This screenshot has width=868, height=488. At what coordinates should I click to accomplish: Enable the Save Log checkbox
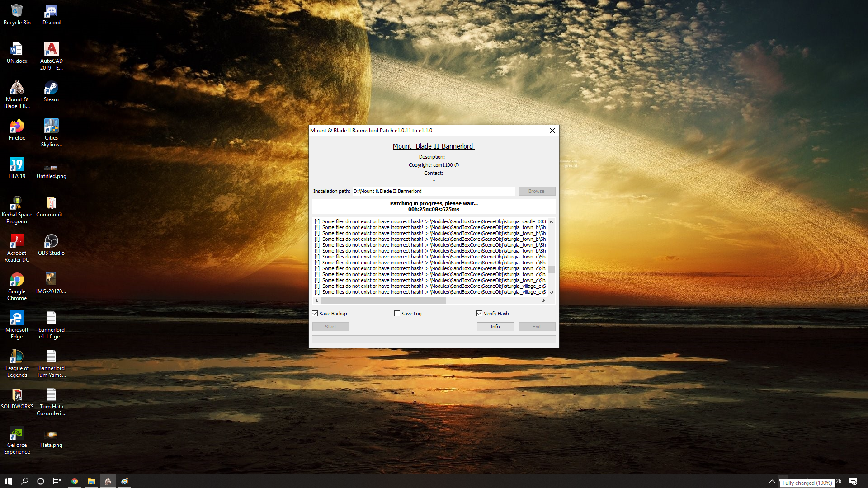tap(397, 314)
